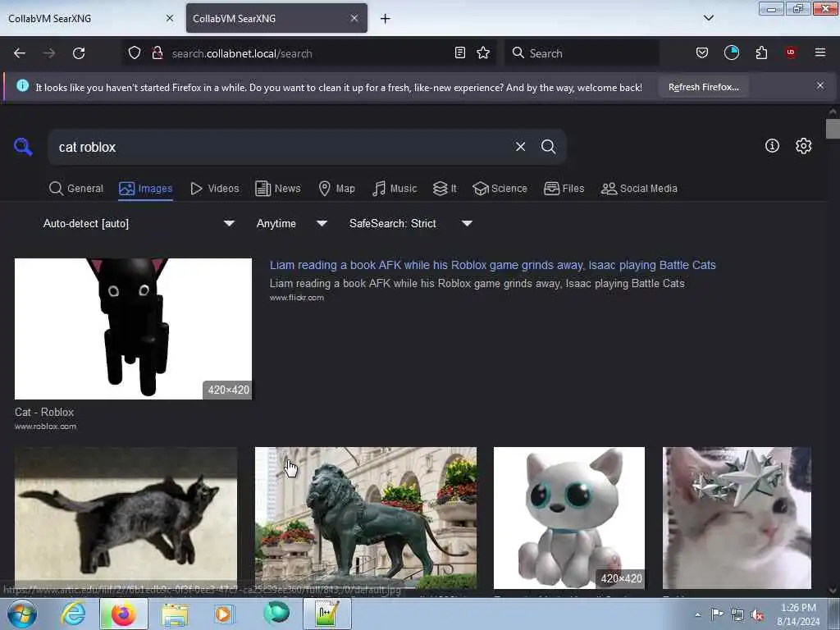
Task: Open a new browser tab
Action: click(386, 19)
